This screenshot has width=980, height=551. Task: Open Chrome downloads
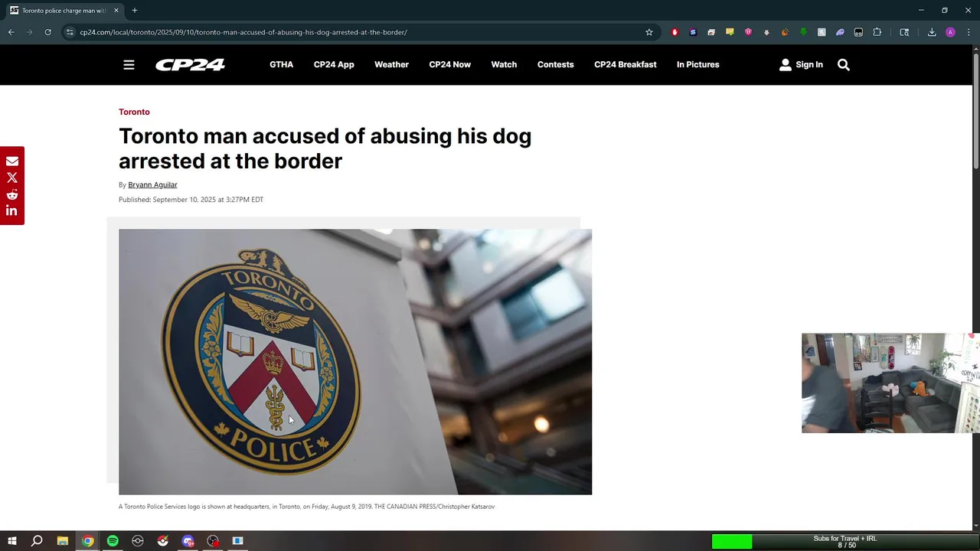(x=932, y=32)
